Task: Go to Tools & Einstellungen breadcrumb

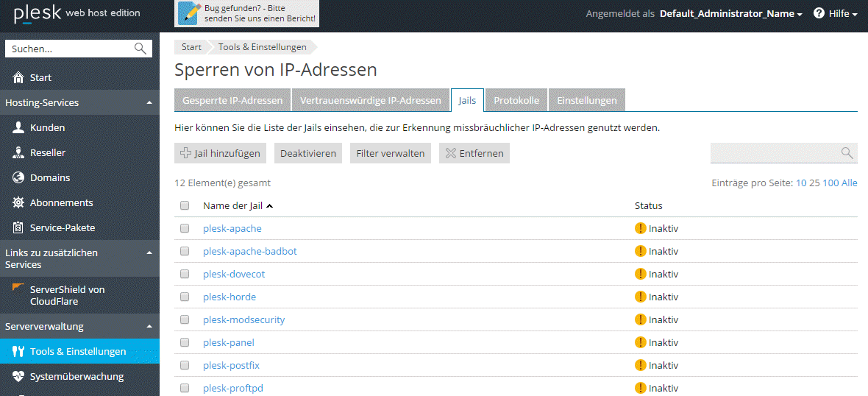Action: (263, 47)
